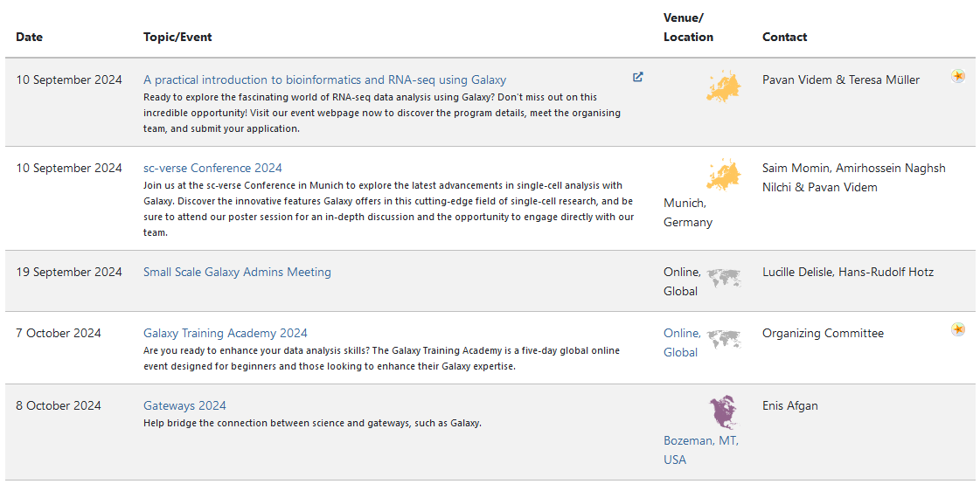Click the external link icon beside RNA-seq event

637,78
